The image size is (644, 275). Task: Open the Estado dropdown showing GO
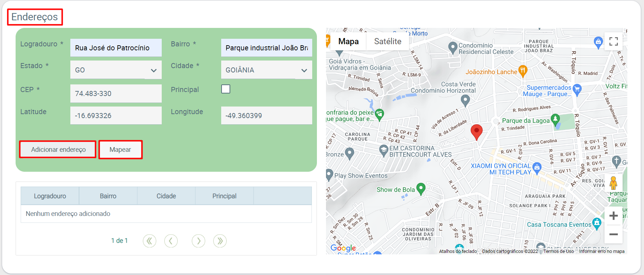116,70
